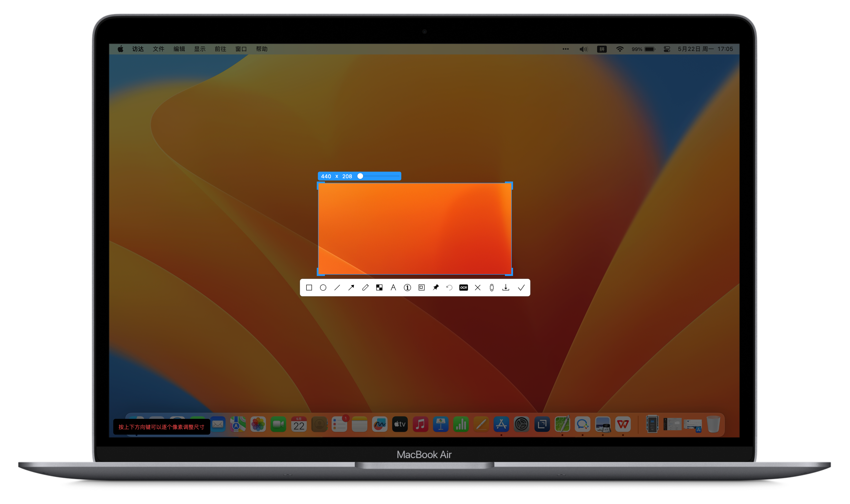Click the selection width value 440
Screen dimensions: 850x504
[x=326, y=176]
